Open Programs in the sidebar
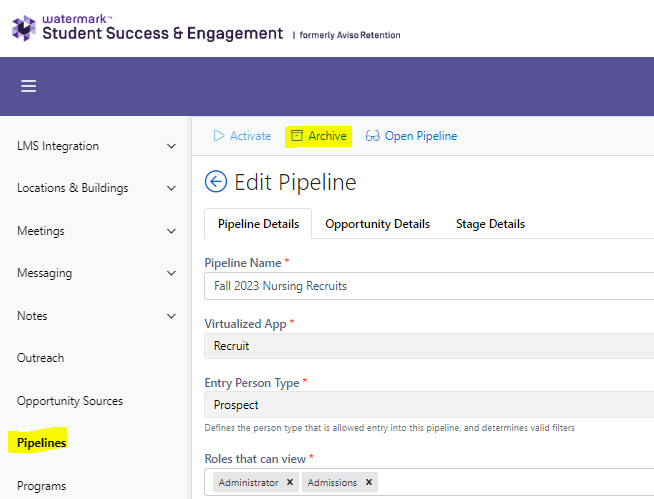 coord(41,486)
